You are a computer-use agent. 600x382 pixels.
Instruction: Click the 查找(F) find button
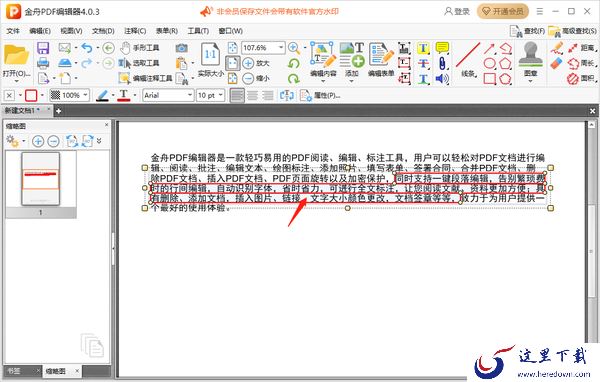pos(527,31)
